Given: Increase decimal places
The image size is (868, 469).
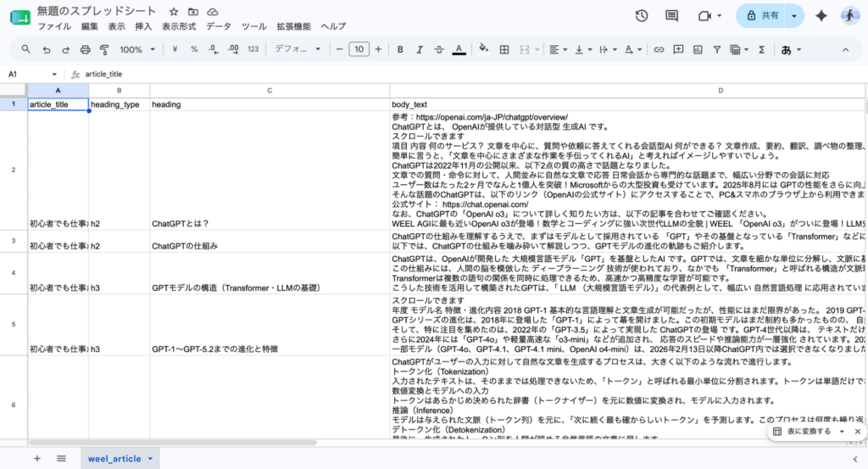Looking at the screenshot, I should click(233, 49).
